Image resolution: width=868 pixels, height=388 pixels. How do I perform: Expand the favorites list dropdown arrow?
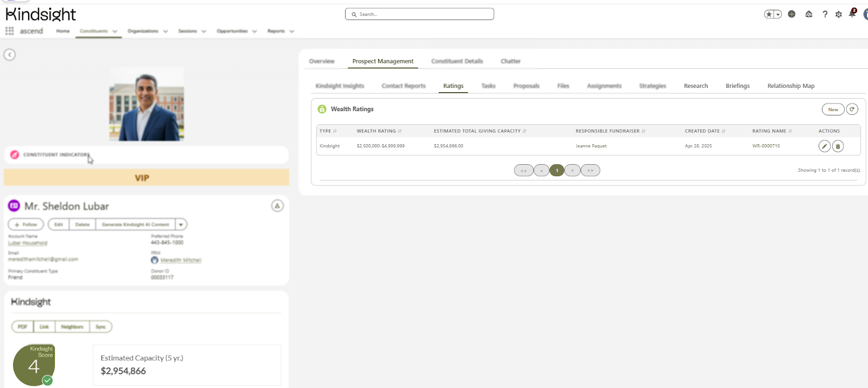coord(778,15)
